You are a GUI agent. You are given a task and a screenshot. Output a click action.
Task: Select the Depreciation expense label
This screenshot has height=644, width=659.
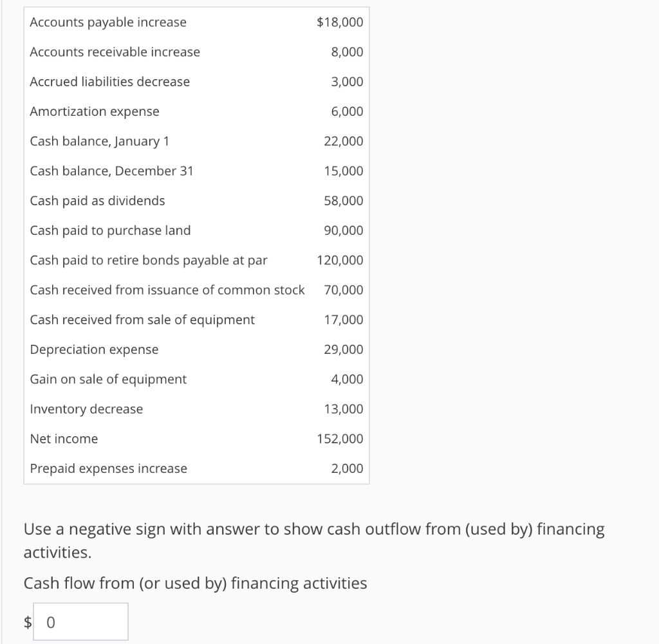[x=94, y=349]
